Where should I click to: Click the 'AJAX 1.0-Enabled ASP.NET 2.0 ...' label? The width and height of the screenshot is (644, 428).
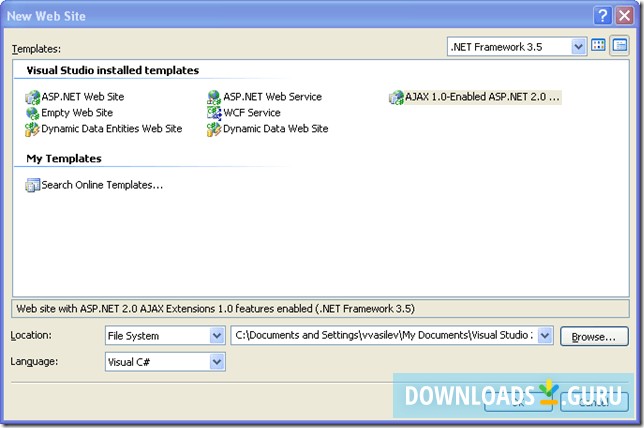(x=483, y=97)
